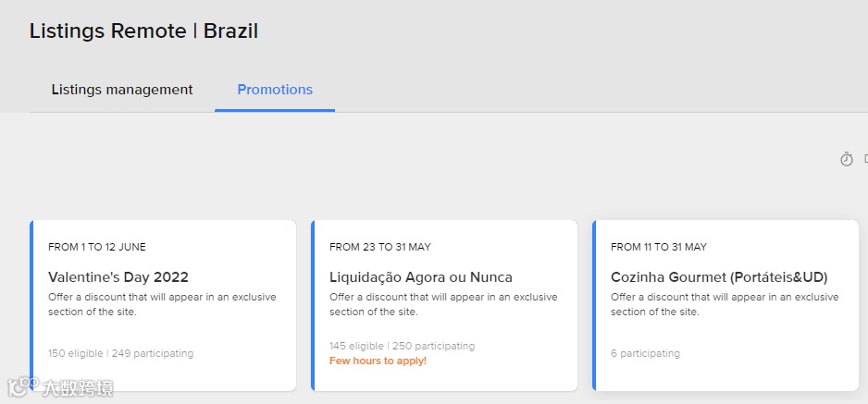Click the '6 participating' count

[645, 353]
